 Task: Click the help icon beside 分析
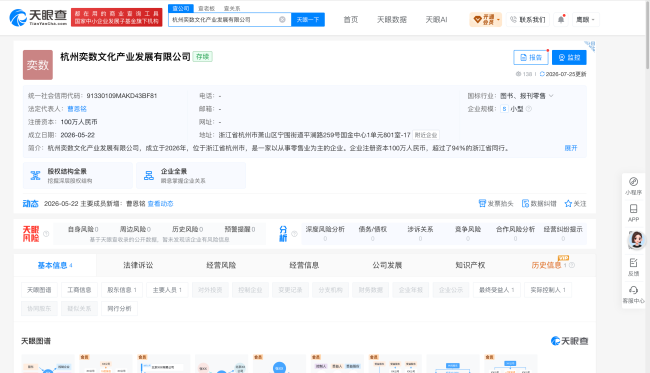click(x=294, y=234)
